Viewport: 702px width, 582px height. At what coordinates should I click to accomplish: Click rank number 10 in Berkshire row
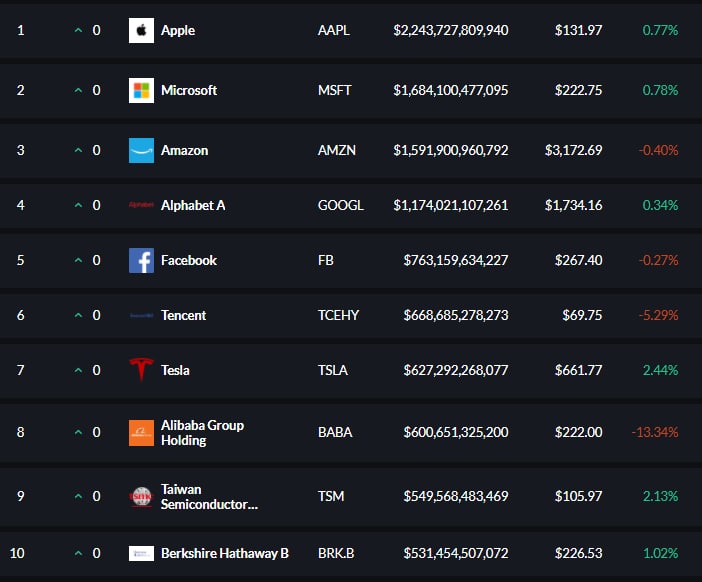[x=17, y=553]
